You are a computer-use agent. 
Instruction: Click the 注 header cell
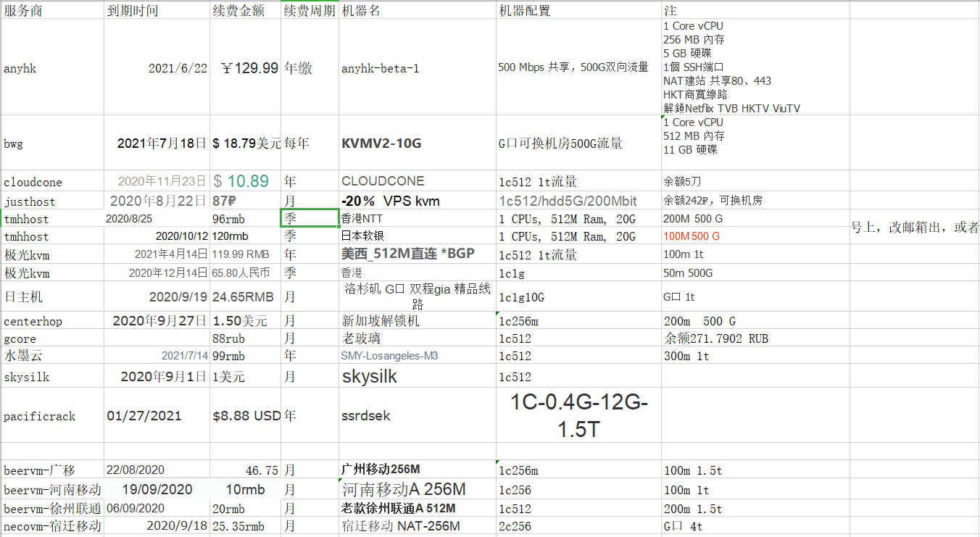tap(755, 10)
